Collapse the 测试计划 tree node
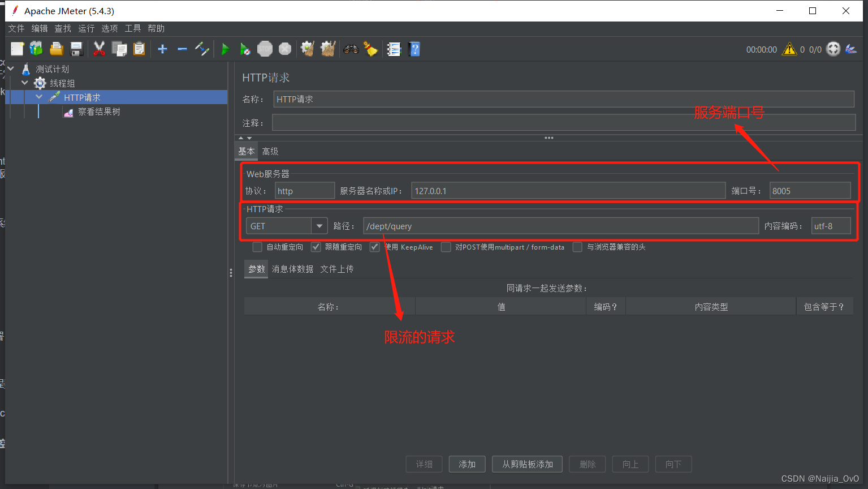868x489 pixels. click(11, 68)
